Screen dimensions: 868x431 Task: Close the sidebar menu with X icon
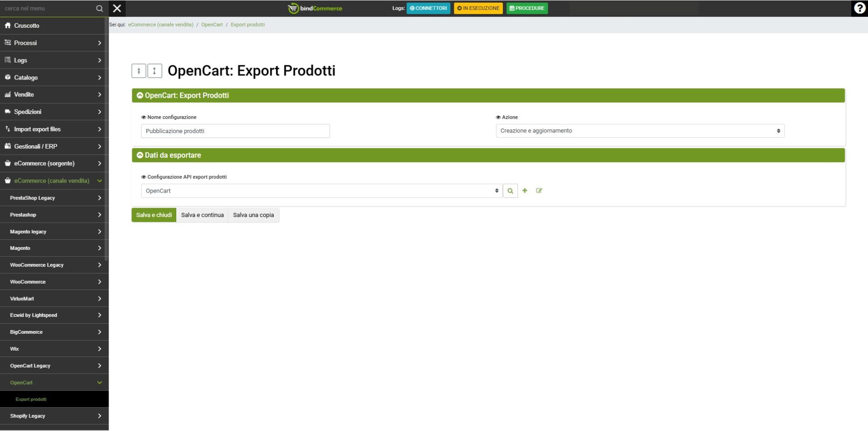pyautogui.click(x=117, y=8)
